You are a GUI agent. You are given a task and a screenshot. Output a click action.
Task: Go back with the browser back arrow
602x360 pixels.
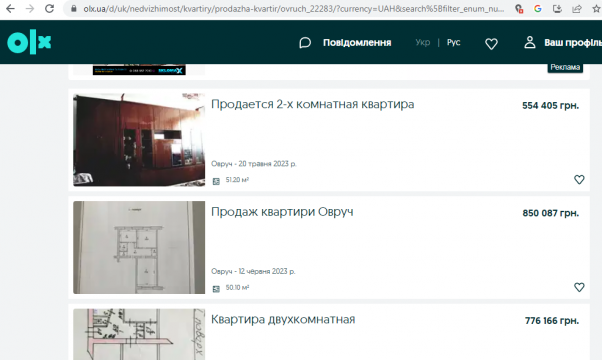(10, 8)
